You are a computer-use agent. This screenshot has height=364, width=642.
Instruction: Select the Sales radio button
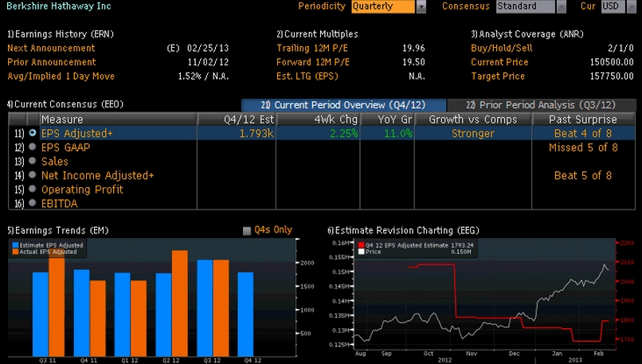pos(33,161)
